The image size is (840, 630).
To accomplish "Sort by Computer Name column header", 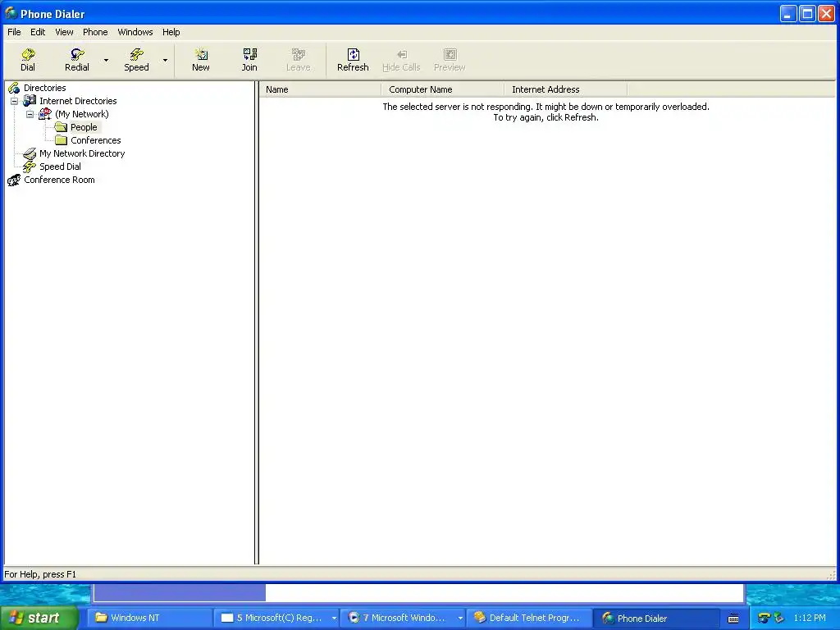I will [x=442, y=89].
